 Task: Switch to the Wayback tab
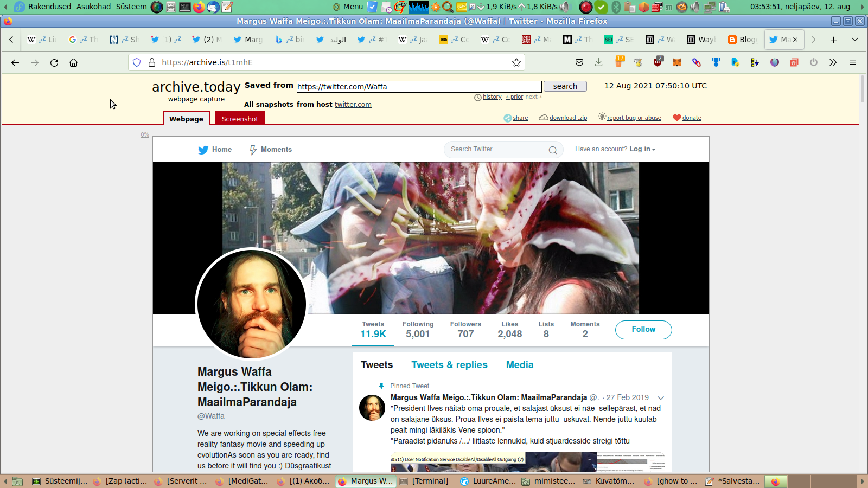tap(701, 40)
